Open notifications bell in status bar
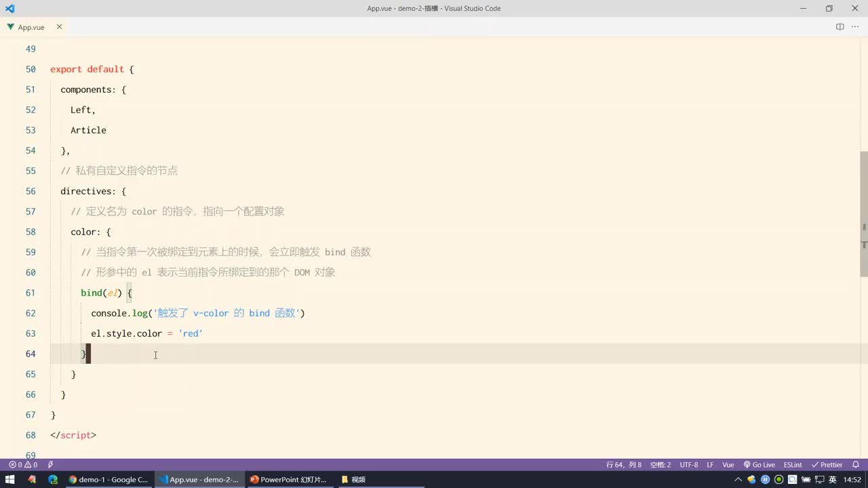This screenshot has width=868, height=488. [856, 465]
